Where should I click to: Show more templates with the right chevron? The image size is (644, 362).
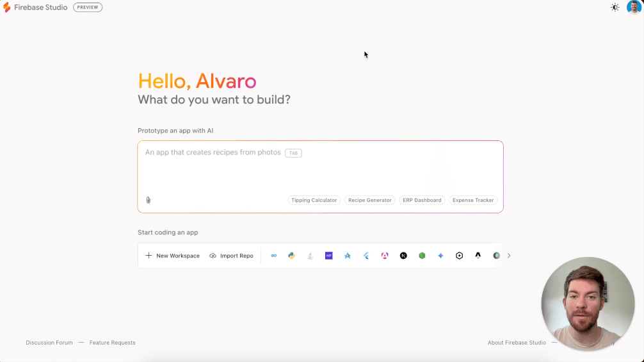(509, 256)
